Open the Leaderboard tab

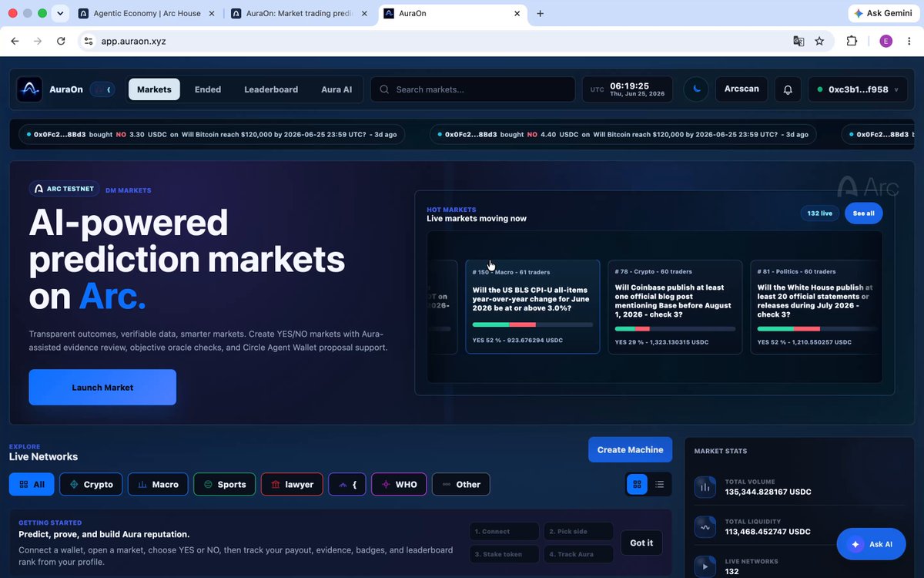pyautogui.click(x=271, y=89)
